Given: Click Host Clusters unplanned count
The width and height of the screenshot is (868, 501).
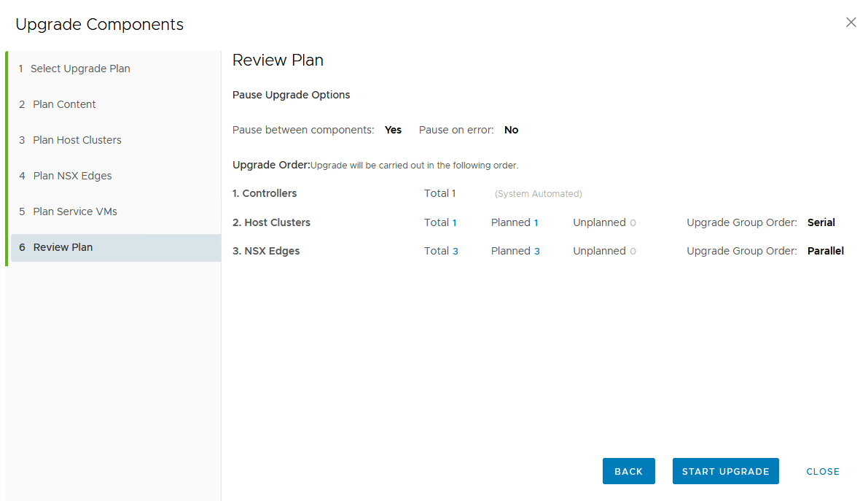Looking at the screenshot, I should point(633,223).
